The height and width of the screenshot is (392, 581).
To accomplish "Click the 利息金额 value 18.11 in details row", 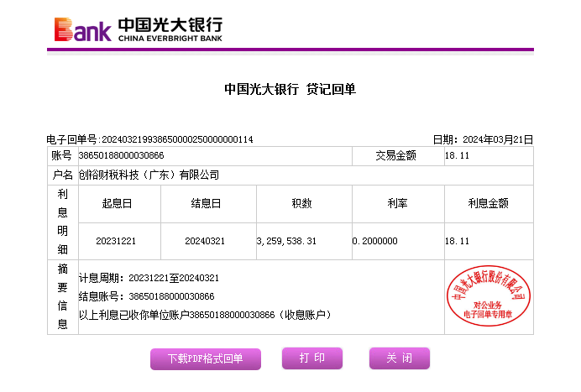I will [x=457, y=241].
